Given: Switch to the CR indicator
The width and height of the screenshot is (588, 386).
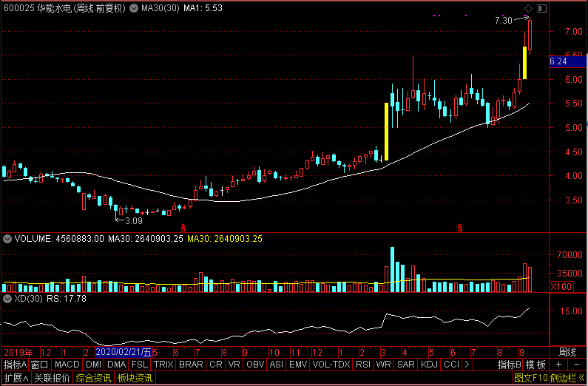Looking at the screenshot, I should [216, 365].
